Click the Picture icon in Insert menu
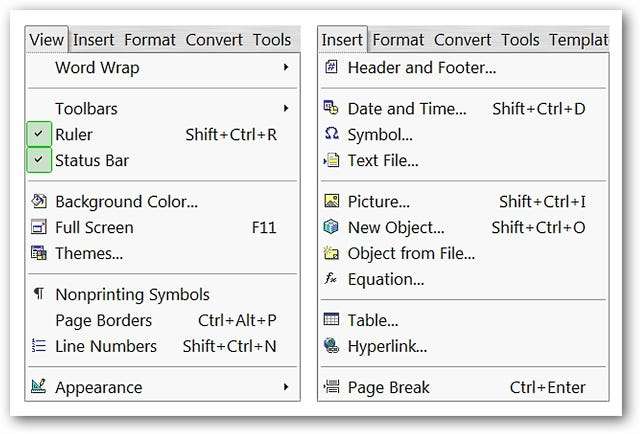640x434 pixels. 332,201
